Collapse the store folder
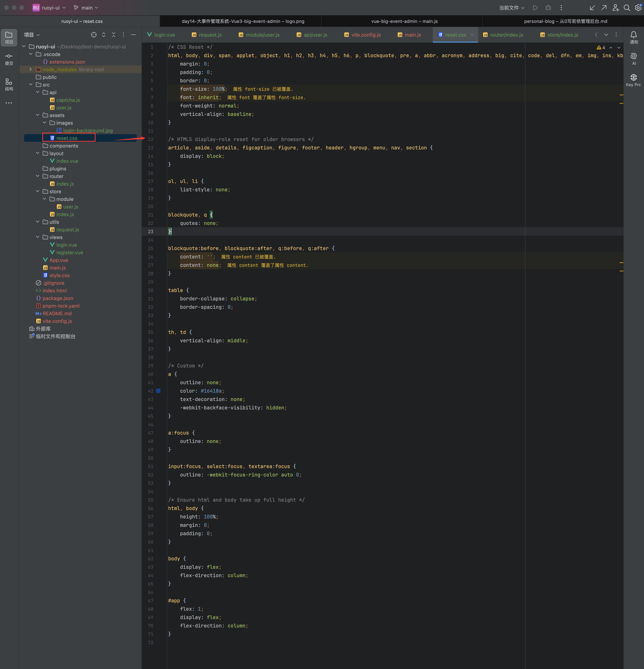644x669 pixels. [37, 192]
